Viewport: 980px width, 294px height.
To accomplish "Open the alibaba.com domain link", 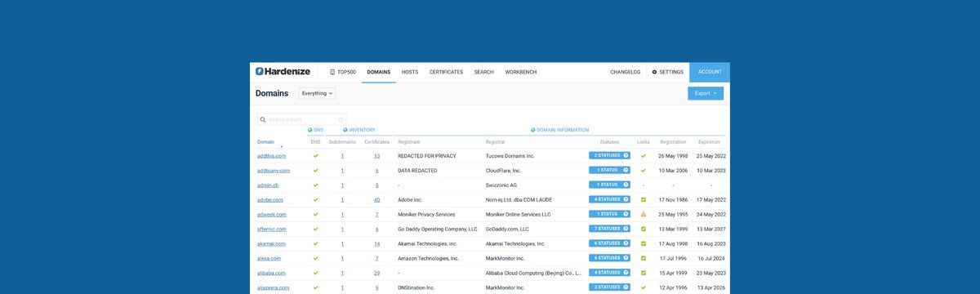I will pos(271,273).
